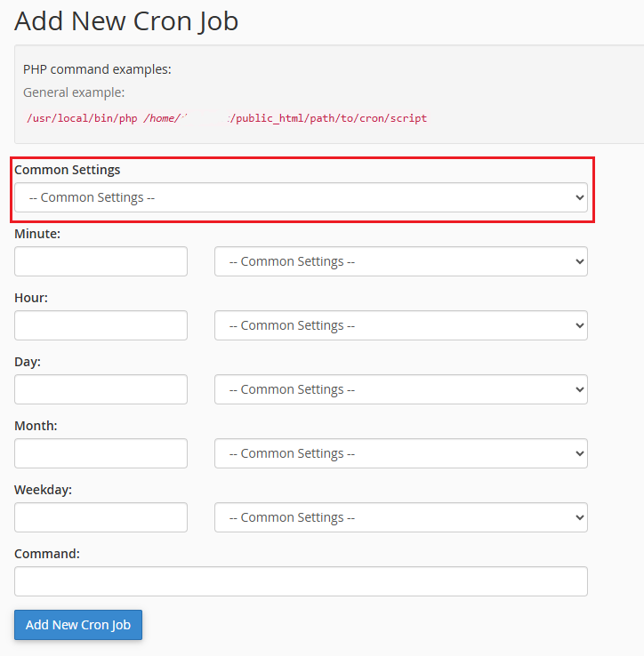Focus the Hour text input field
644x656 pixels.
(x=101, y=325)
